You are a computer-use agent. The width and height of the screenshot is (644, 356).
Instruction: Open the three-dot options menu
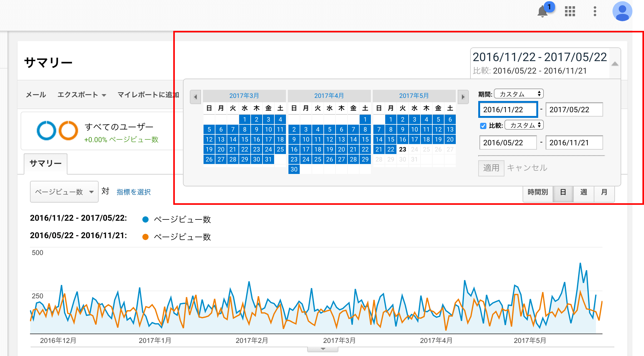(x=595, y=11)
